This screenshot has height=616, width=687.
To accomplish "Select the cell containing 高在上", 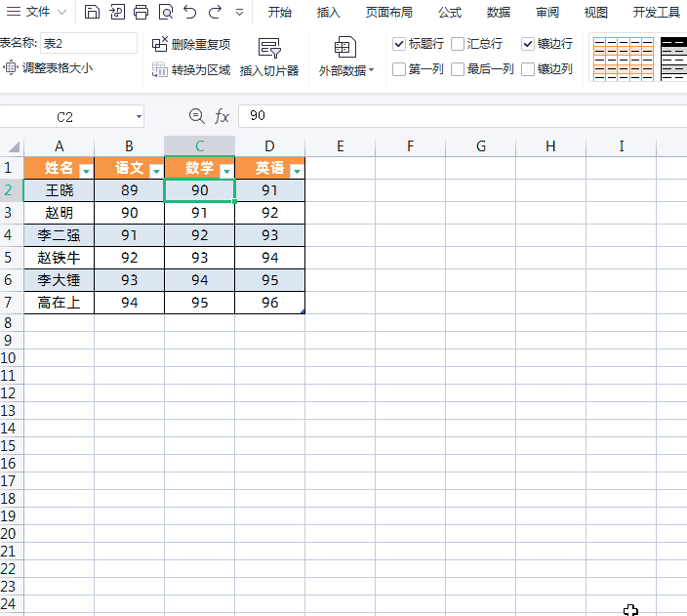I will click(x=60, y=303).
